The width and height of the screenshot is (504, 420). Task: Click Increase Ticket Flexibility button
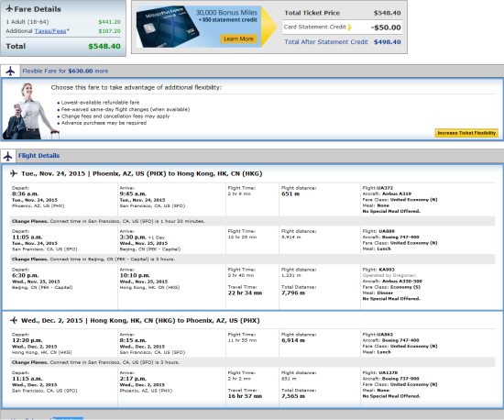tap(466, 133)
